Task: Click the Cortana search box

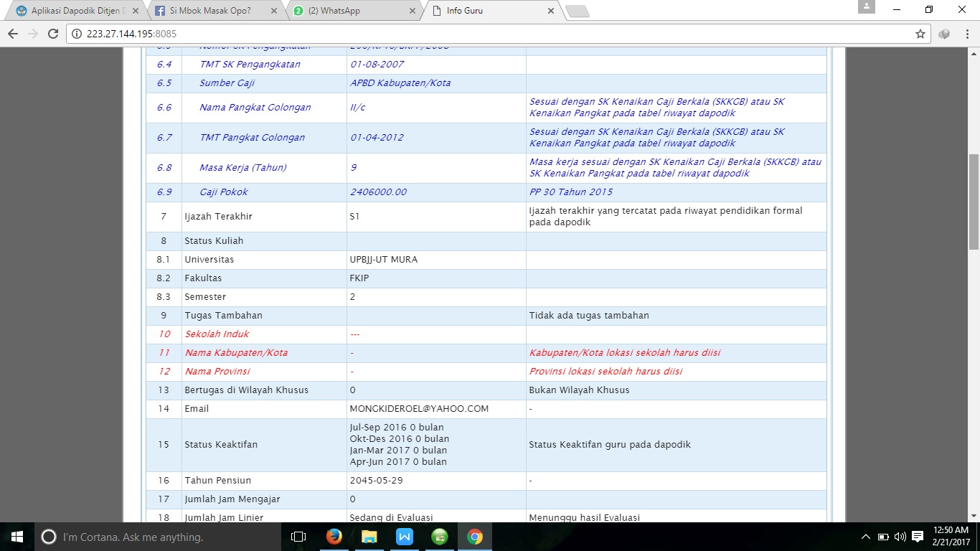Action: click(x=158, y=537)
